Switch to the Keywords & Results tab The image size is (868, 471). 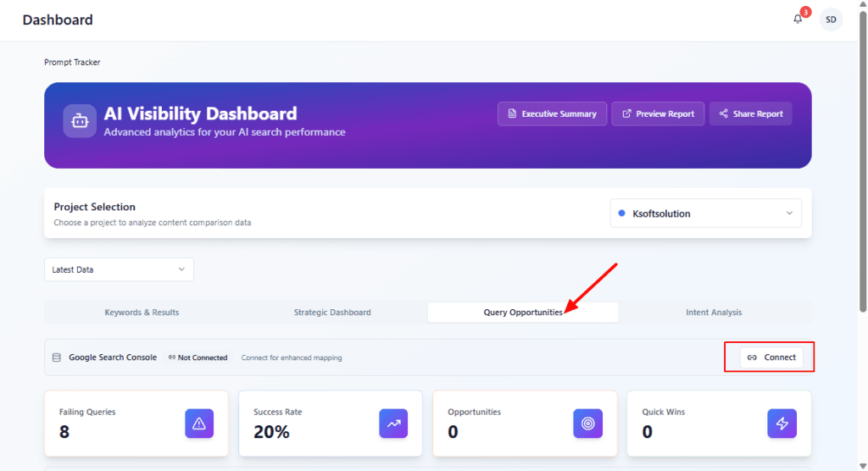(142, 313)
